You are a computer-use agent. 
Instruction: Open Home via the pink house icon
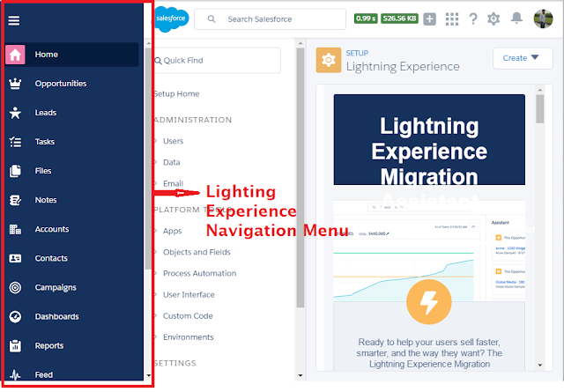[x=15, y=55]
